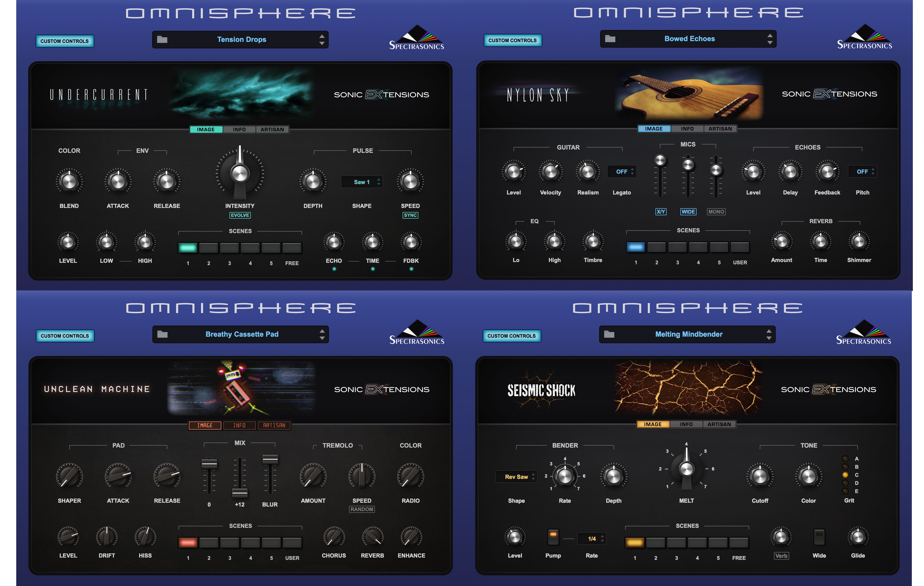Click the Undercurrent INTENSITY large knob
Viewport: 924px width, 586px height.
click(240, 173)
